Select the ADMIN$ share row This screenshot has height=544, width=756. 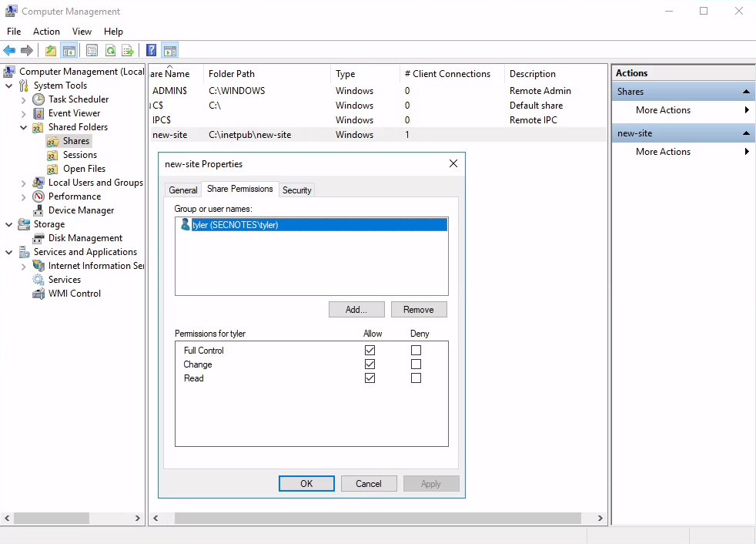click(x=377, y=91)
